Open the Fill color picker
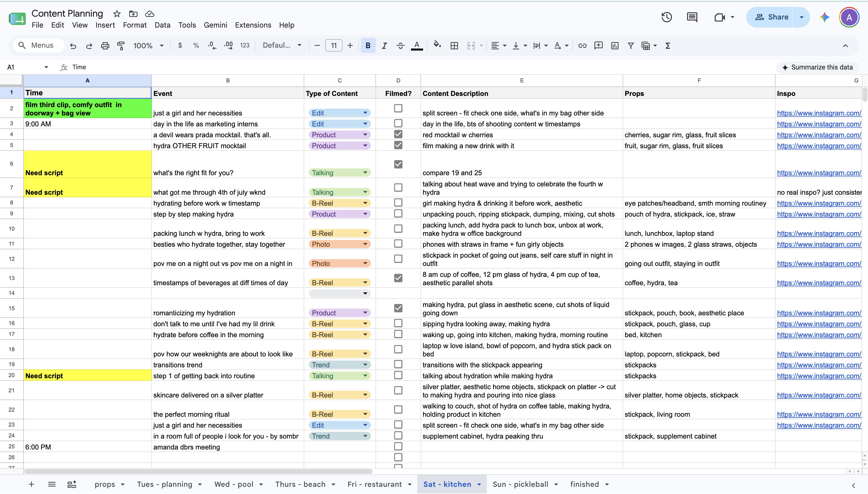Image resolution: width=868 pixels, height=494 pixels. (437, 45)
